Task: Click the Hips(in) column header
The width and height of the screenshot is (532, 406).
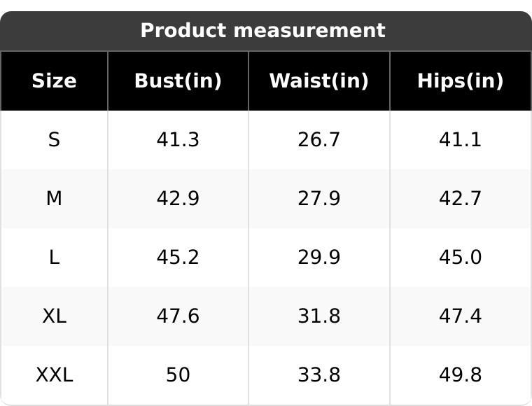Action: coord(460,81)
